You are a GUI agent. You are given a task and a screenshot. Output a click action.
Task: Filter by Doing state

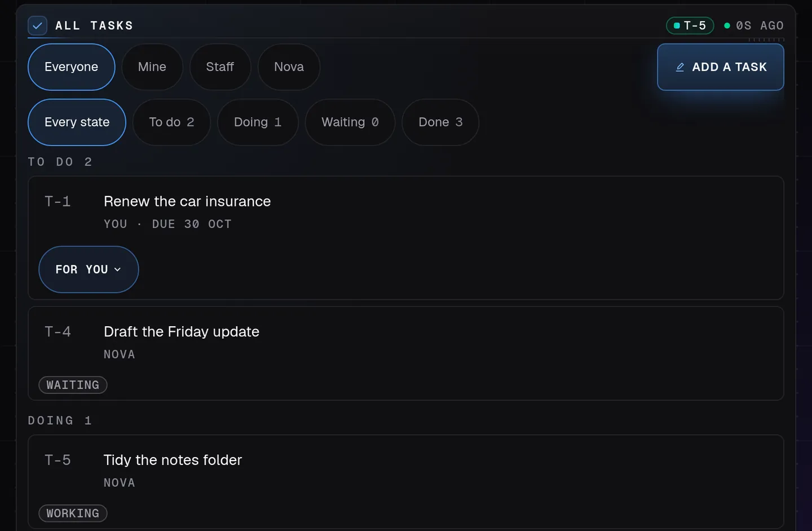coord(258,122)
